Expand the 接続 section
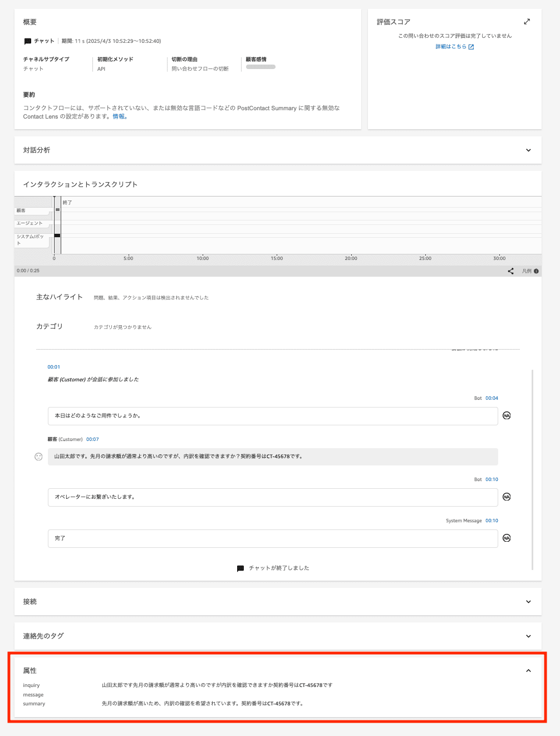560x736 pixels. click(528, 602)
